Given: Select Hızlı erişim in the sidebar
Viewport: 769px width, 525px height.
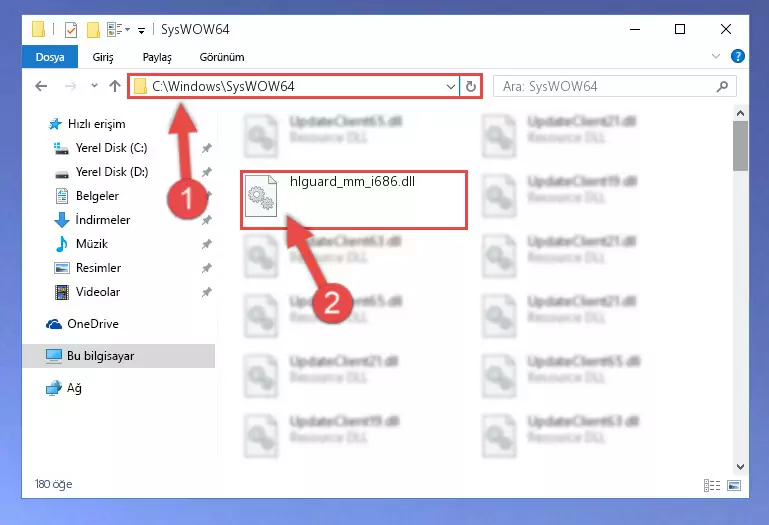Looking at the screenshot, I should point(87,124).
